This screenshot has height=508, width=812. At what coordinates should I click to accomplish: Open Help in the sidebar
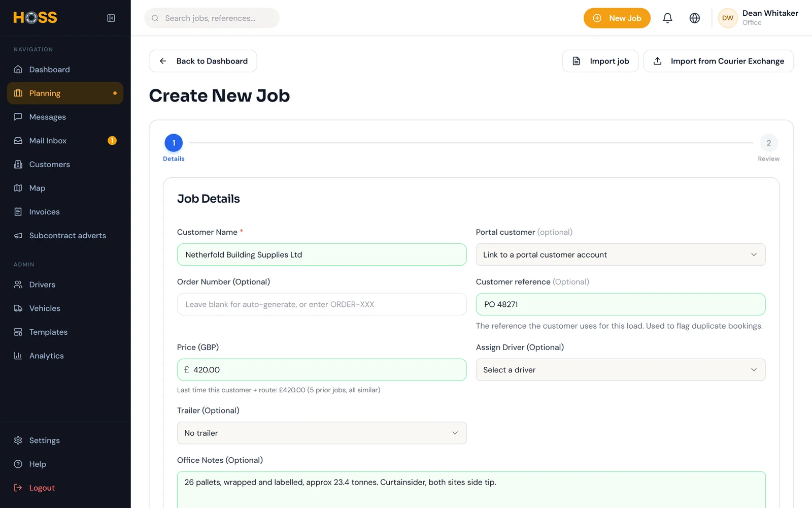click(65, 464)
